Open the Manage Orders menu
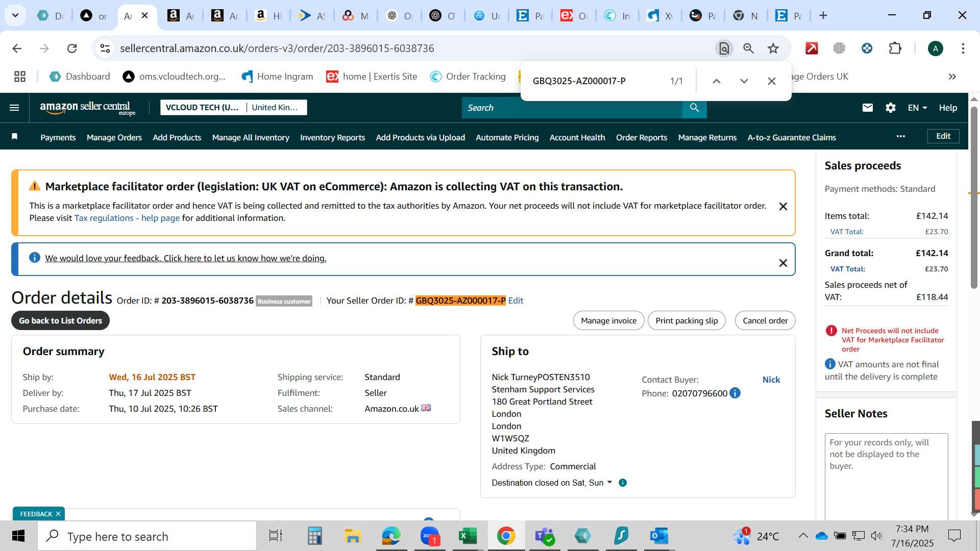This screenshot has width=980, height=551. coord(114,137)
